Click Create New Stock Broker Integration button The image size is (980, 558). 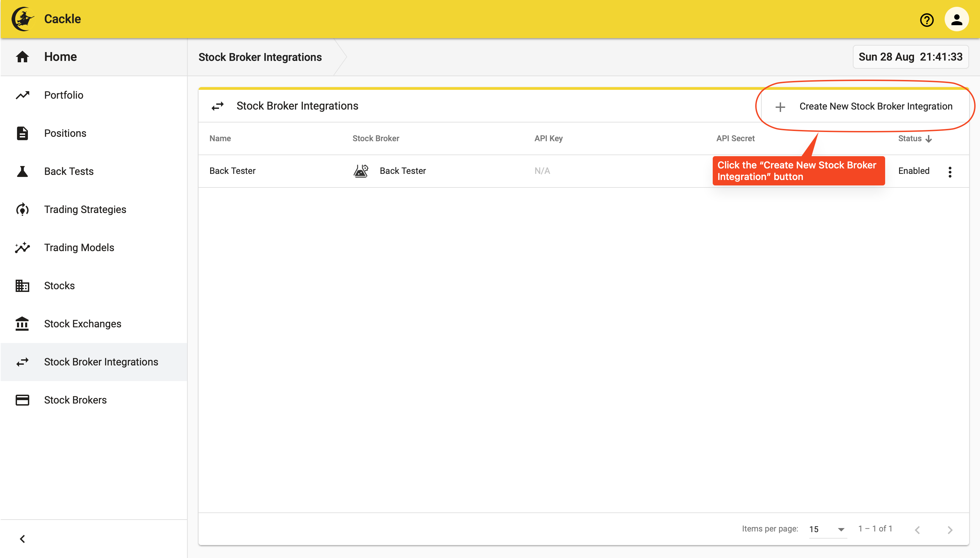865,106
